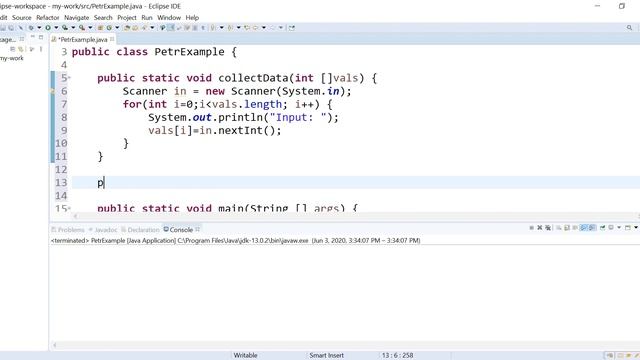Click the editor horizontal scrollbar
640x360 pixels.
(x=356, y=216)
